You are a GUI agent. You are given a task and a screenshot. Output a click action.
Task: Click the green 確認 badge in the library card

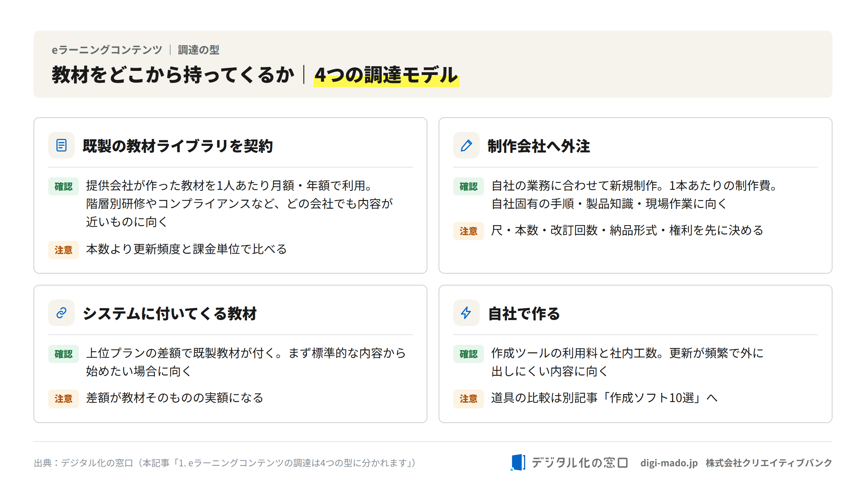[x=64, y=186]
